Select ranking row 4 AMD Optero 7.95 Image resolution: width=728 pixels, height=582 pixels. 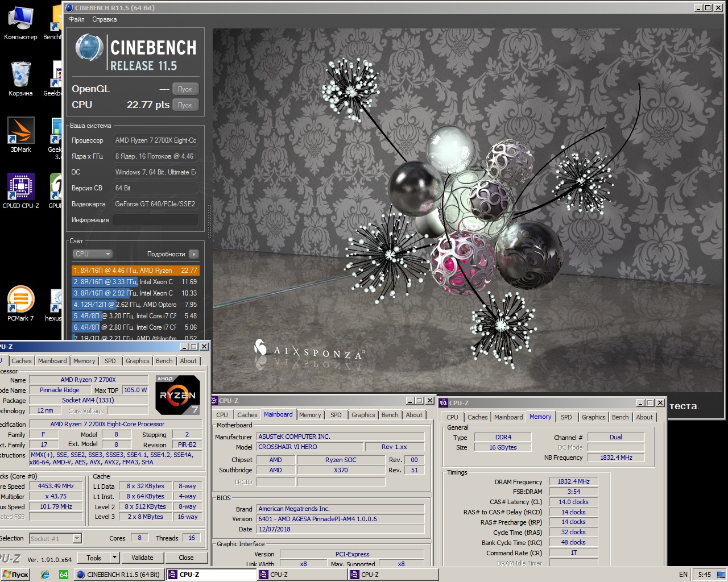click(x=135, y=305)
